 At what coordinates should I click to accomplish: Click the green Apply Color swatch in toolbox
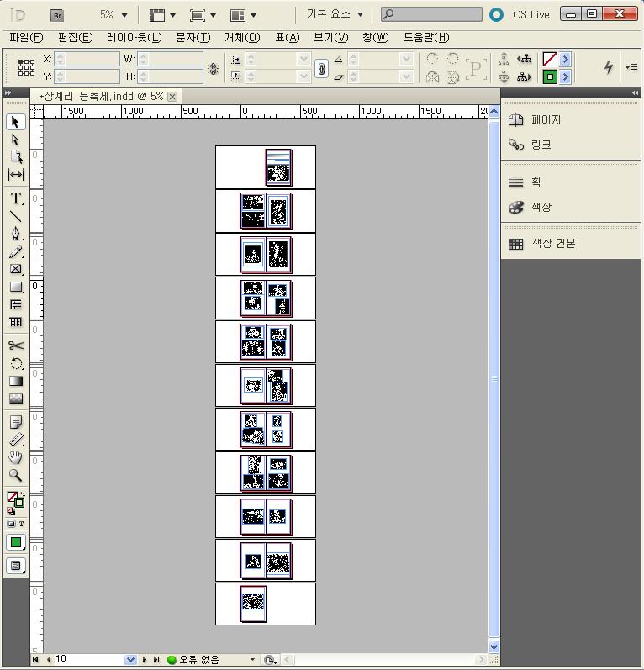tap(15, 543)
